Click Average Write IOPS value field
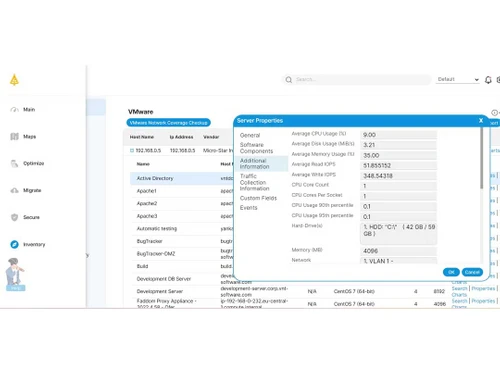500x375 pixels. coord(398,176)
